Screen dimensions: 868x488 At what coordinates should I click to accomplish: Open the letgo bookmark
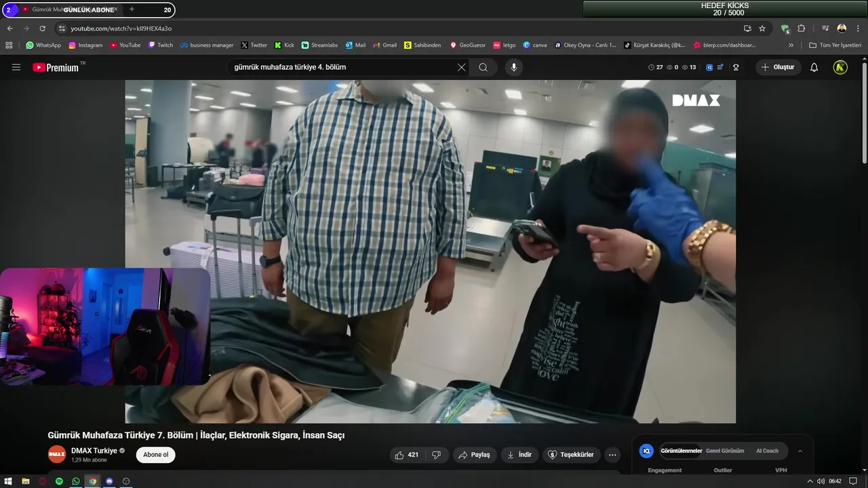tap(505, 45)
